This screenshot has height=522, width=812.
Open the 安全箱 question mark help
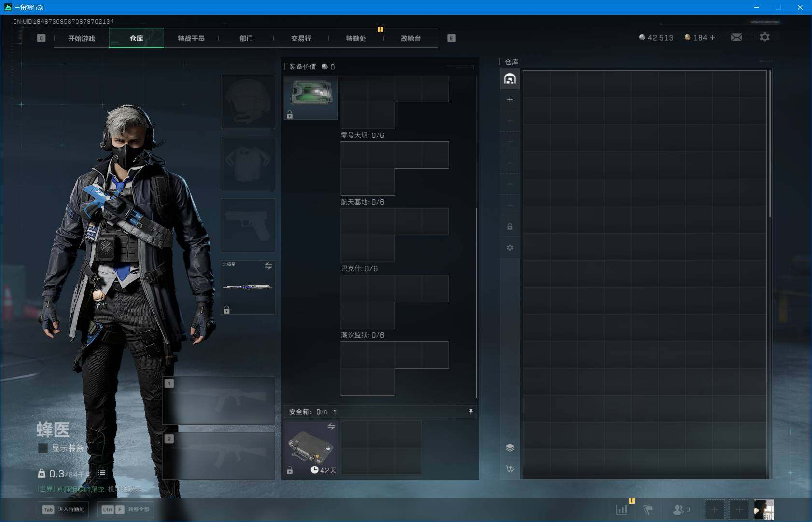pyautogui.click(x=335, y=412)
